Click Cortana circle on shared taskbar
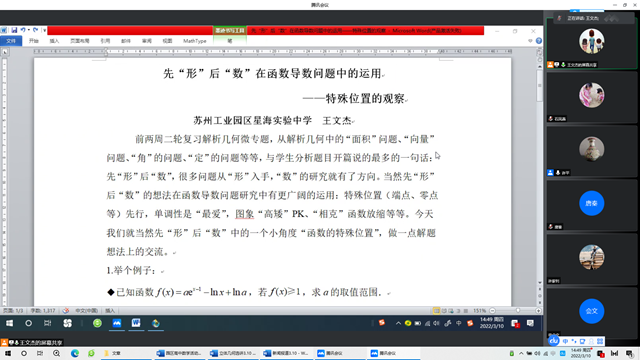 point(28,323)
